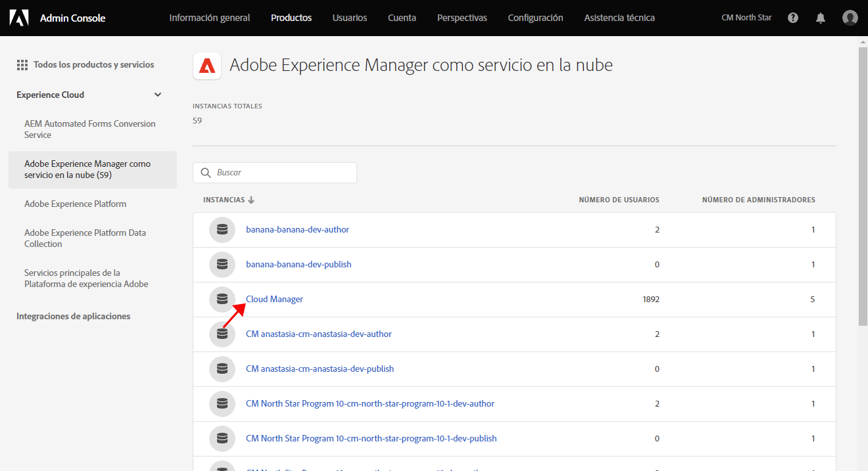Image resolution: width=868 pixels, height=471 pixels.
Task: Open banana-banana-dev-publish instance link
Action: pos(299,265)
